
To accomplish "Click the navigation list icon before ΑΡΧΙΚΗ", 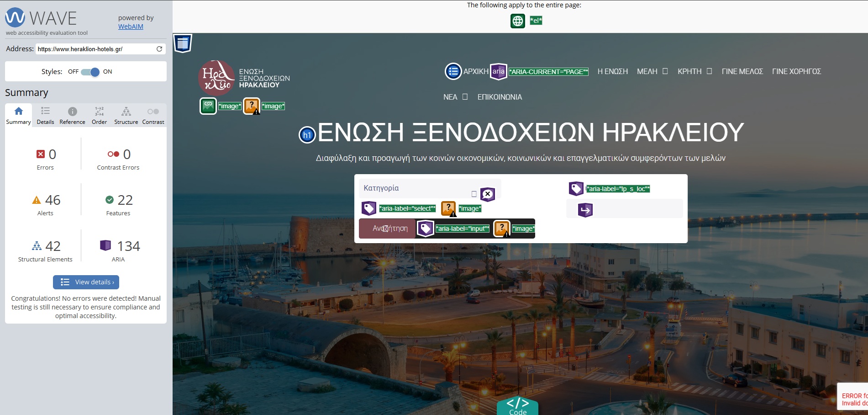I will [453, 71].
